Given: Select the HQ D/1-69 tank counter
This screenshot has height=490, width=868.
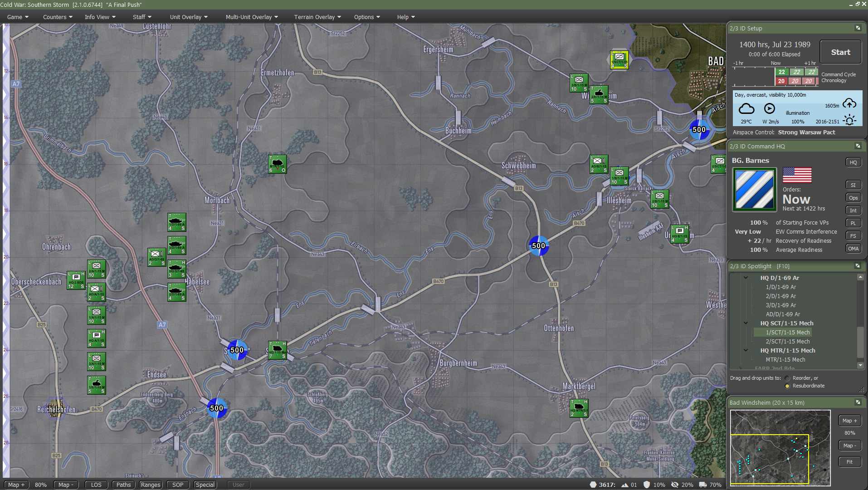Looking at the screenshot, I should 177,269.
